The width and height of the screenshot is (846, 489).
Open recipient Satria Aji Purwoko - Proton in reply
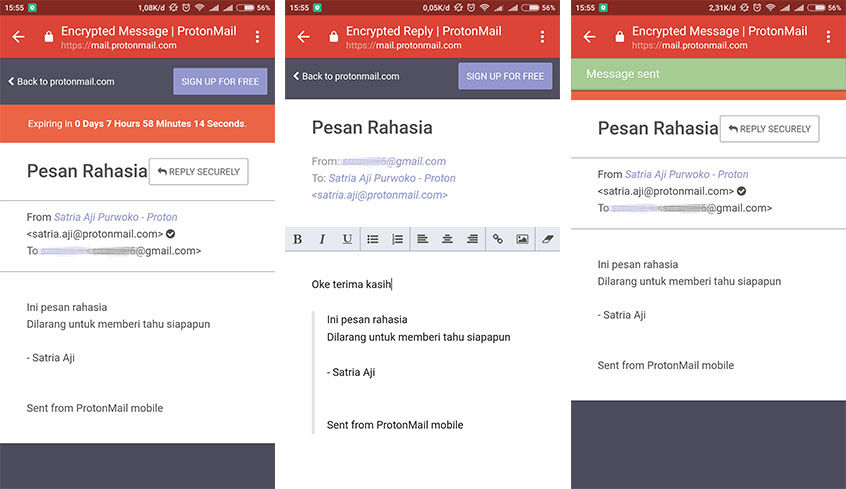[x=392, y=178]
